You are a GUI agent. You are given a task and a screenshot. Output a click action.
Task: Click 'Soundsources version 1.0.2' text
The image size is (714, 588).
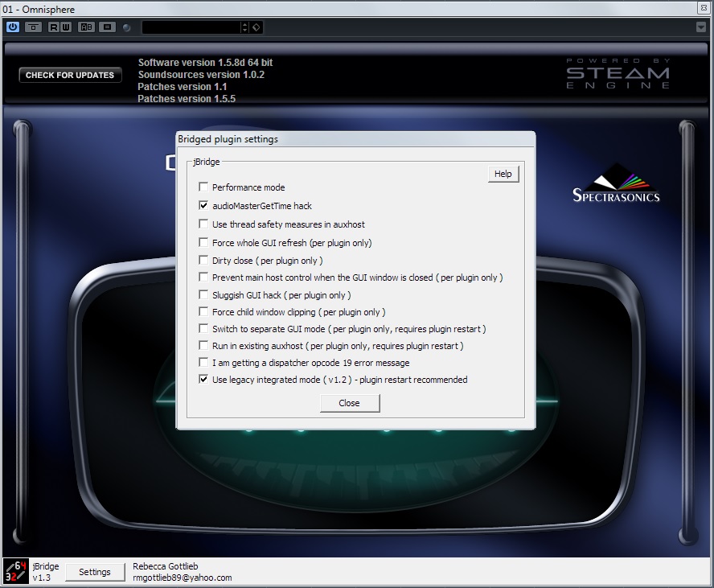point(201,75)
